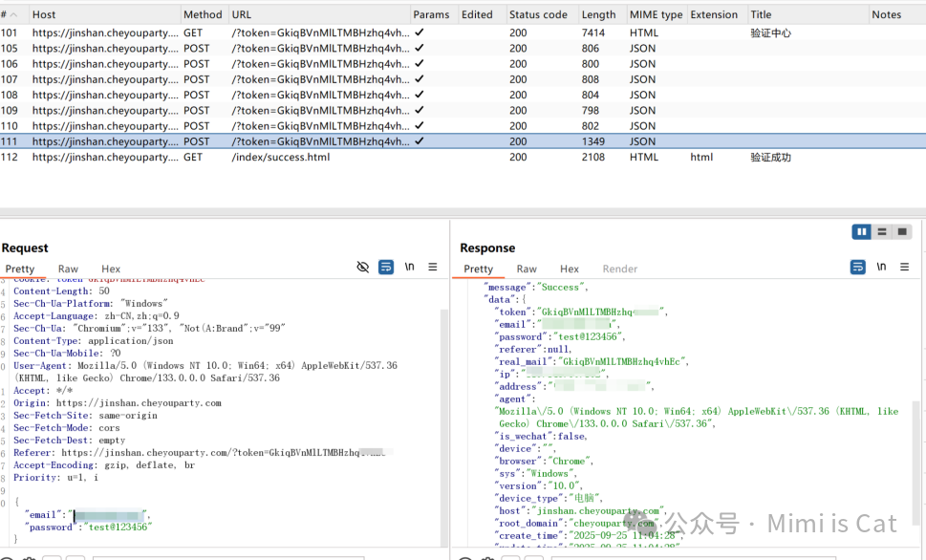This screenshot has height=560, width=926.
Task: Sort the table by MIME type header
Action: click(656, 14)
